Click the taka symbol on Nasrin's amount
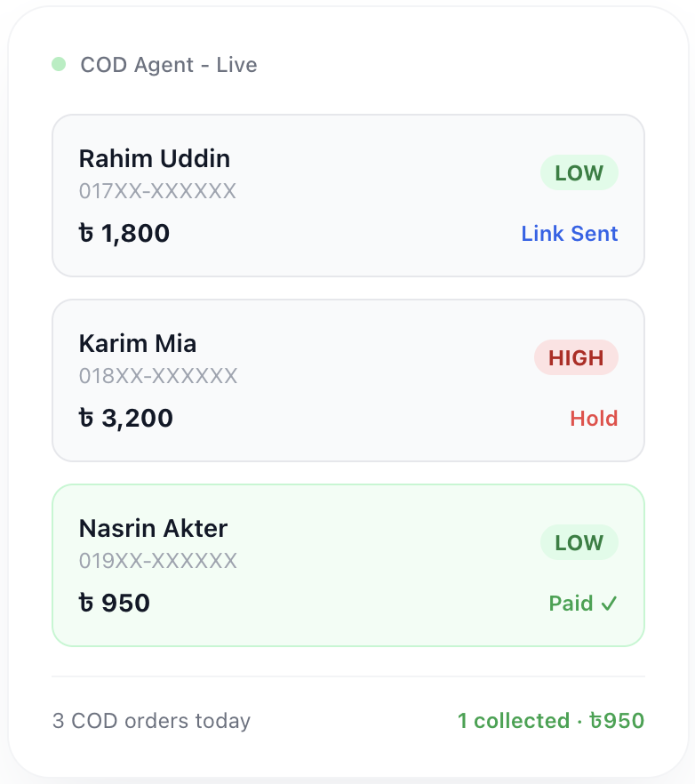The image size is (695, 784). (86, 603)
